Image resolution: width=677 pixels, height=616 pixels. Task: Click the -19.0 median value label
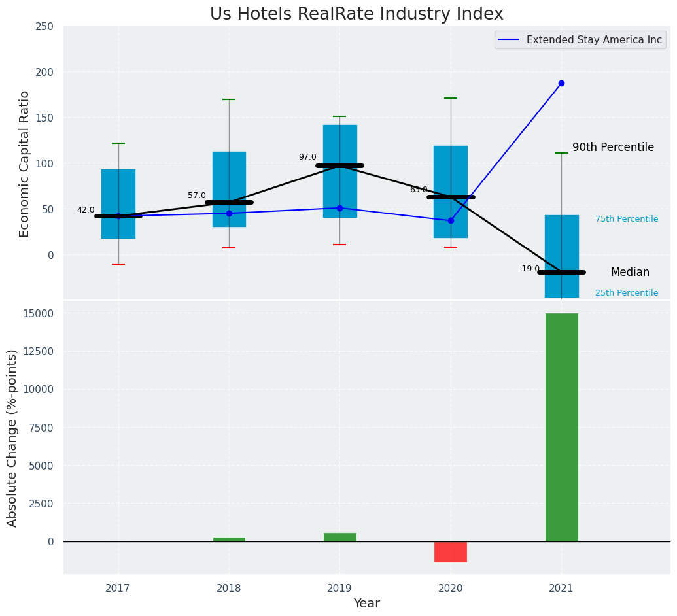coord(529,269)
